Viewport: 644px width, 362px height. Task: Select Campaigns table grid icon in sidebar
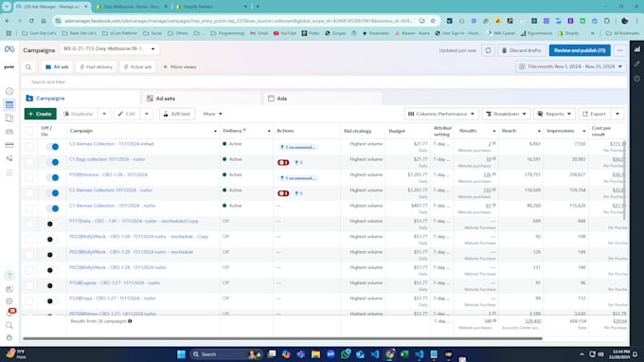pyautogui.click(x=9, y=105)
